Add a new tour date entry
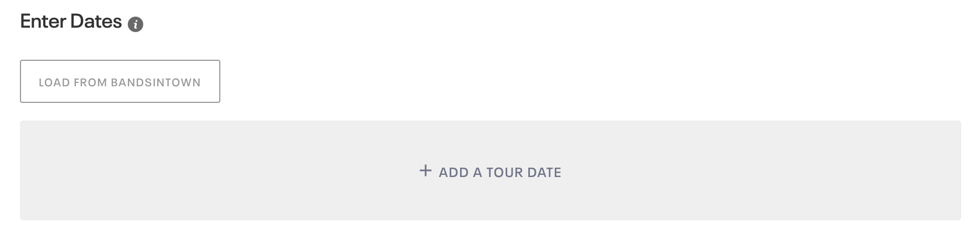Screen dimensions: 980x239 tap(491, 171)
